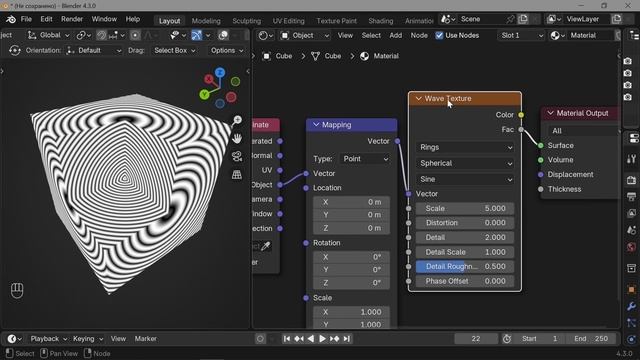Click the Material breadcrumb
The image size is (640, 360).
(x=380, y=56)
